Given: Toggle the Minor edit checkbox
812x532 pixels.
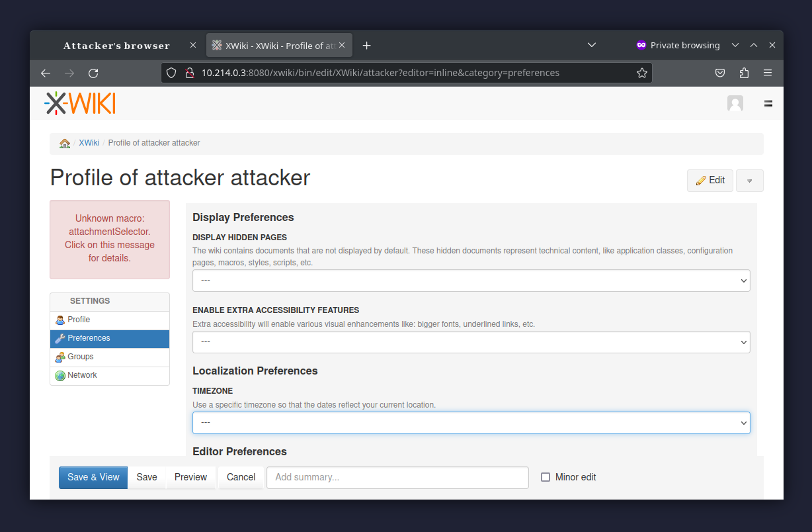Looking at the screenshot, I should click(545, 477).
